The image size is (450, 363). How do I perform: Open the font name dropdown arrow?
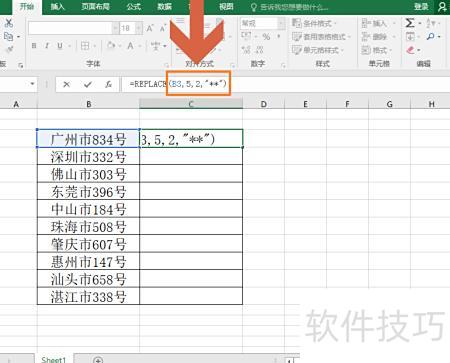point(115,28)
